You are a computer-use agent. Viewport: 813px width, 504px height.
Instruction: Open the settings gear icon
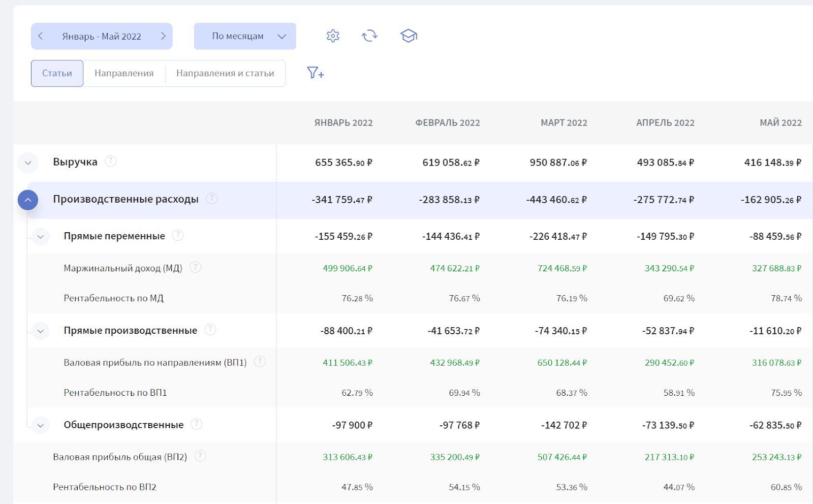click(x=333, y=36)
